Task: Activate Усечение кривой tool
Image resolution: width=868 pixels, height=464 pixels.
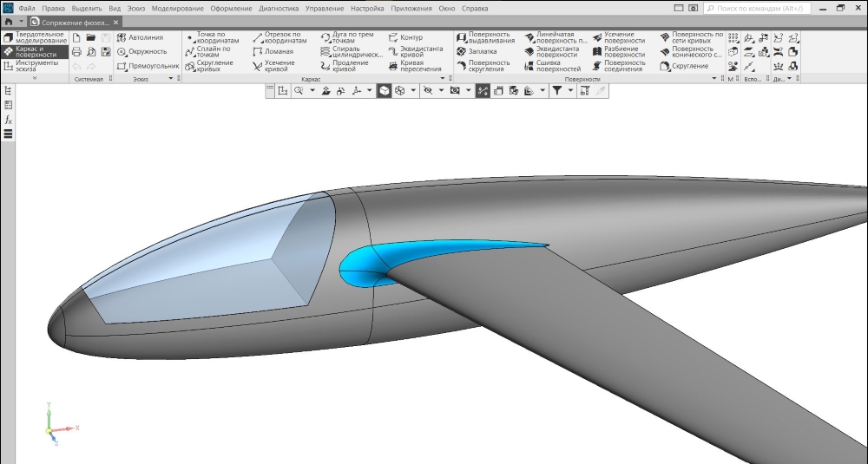Action: tap(274, 66)
